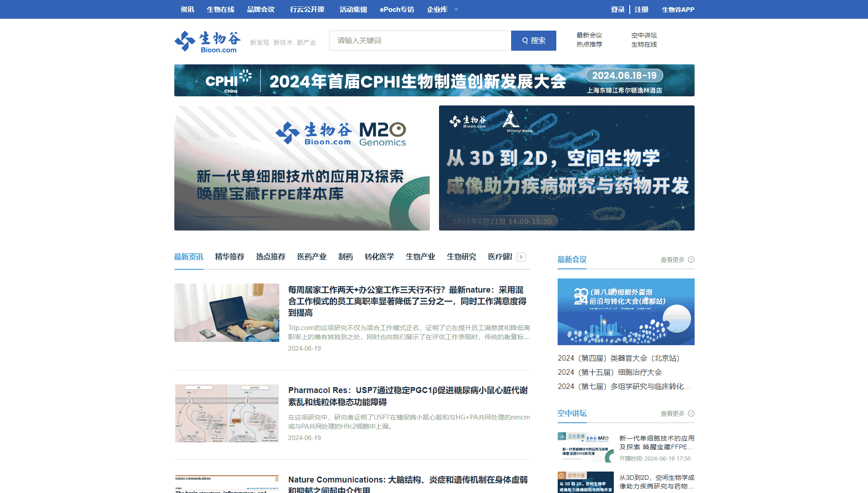Image resolution: width=868 pixels, height=493 pixels.
Task: Click the tab bar's next arrow
Action: click(521, 257)
